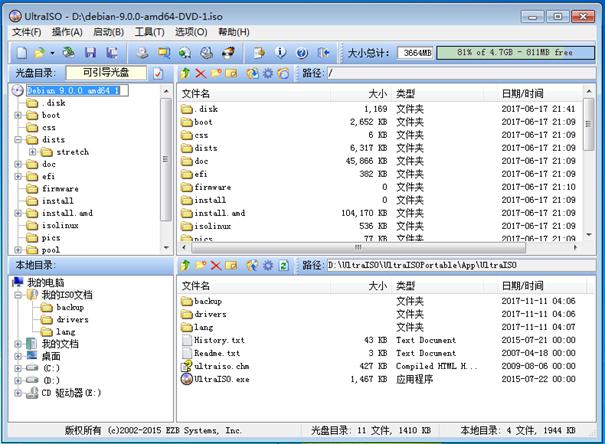Screen dimensions: 605x444
Task: Click the 可引导光盘 boot type button
Action: pos(106,73)
